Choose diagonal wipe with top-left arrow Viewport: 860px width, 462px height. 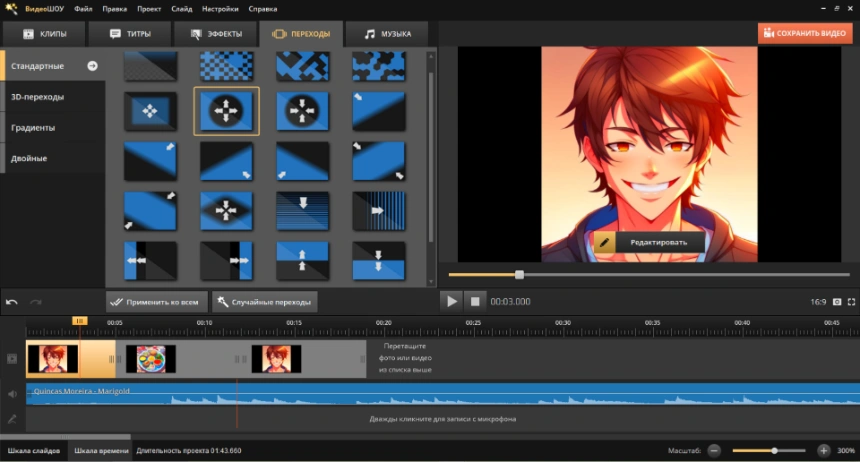(378, 111)
